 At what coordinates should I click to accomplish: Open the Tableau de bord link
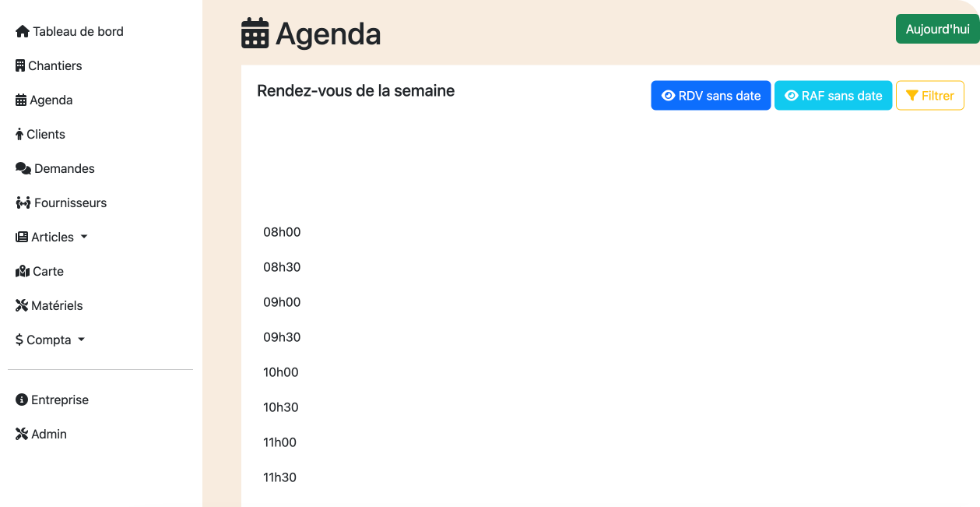point(78,32)
